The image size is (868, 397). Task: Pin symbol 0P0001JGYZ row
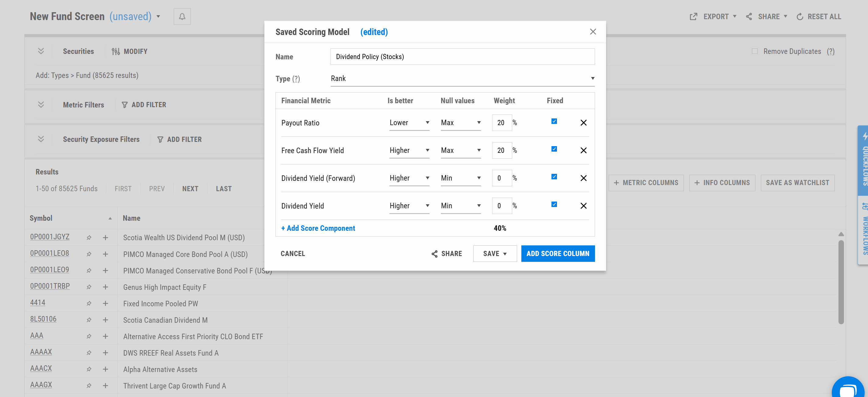[89, 237]
